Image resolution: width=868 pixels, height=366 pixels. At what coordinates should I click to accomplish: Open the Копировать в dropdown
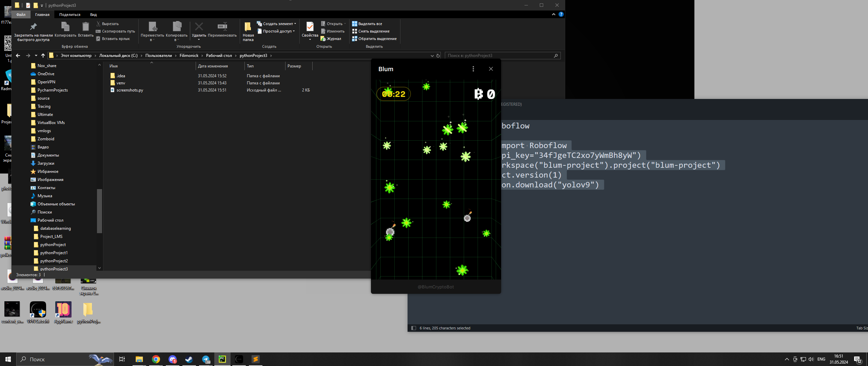pos(177,31)
